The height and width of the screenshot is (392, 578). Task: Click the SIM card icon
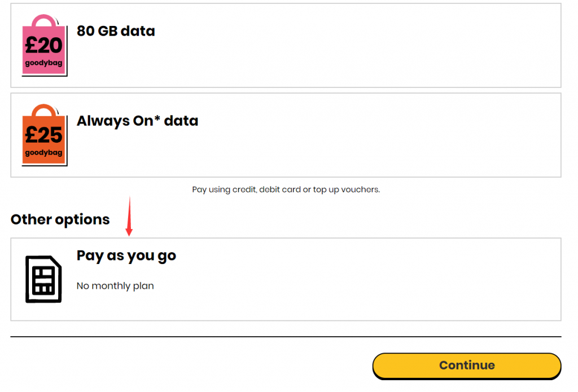click(43, 279)
